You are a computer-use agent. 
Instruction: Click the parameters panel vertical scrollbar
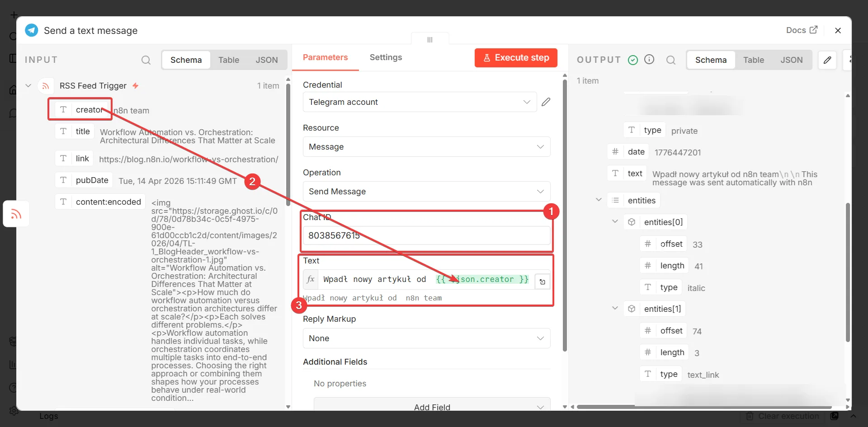pos(565,215)
